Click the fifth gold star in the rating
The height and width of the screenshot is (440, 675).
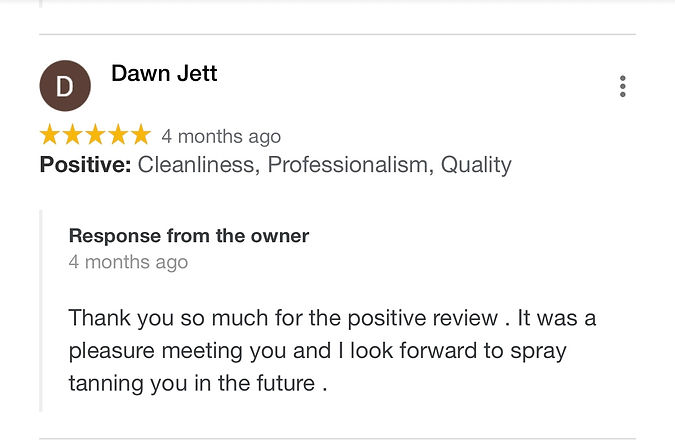(140, 134)
